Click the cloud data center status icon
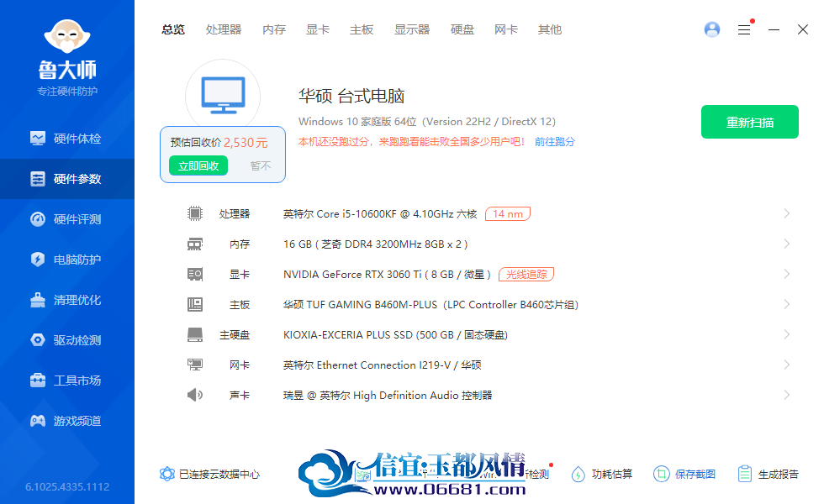Screen dimensions: 824x504 tap(167, 474)
